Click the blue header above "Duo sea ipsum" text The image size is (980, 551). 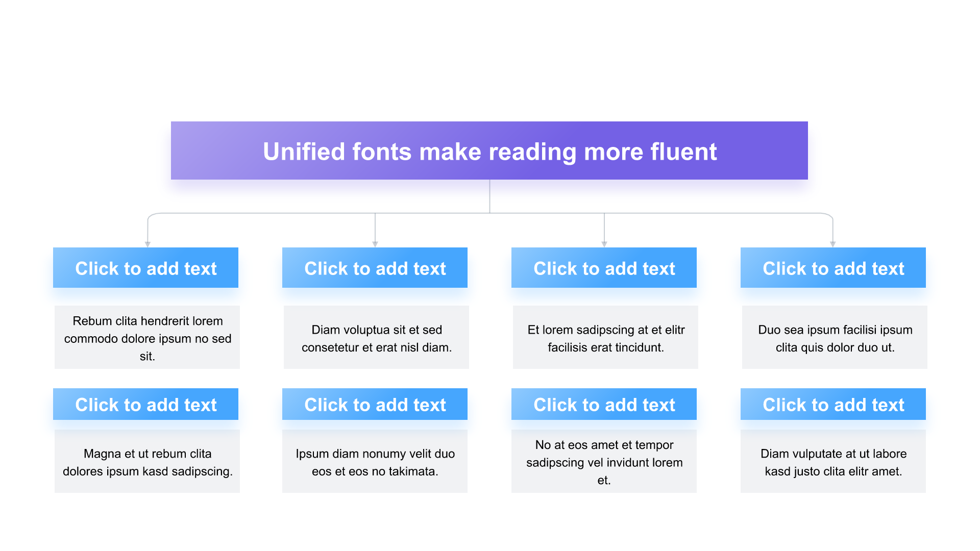point(833,268)
